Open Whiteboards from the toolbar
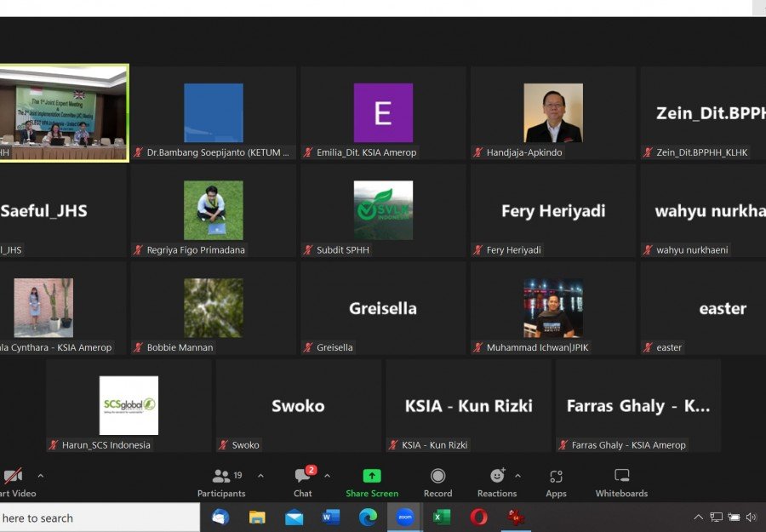The image size is (766, 532). 621,482
